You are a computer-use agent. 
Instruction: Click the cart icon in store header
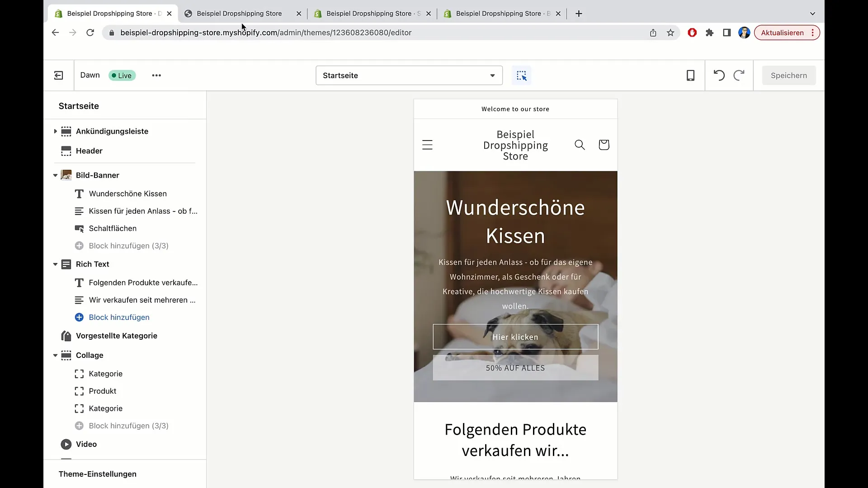coord(604,145)
